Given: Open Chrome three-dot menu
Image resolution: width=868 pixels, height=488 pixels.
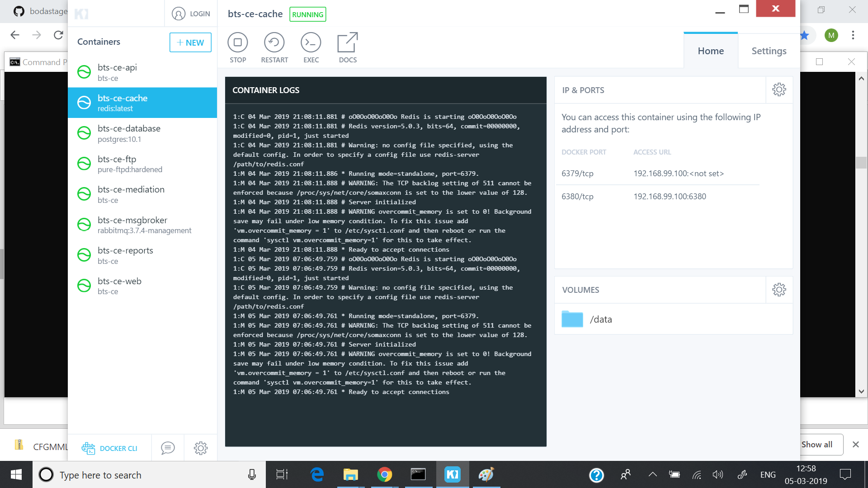Looking at the screenshot, I should [x=853, y=35].
